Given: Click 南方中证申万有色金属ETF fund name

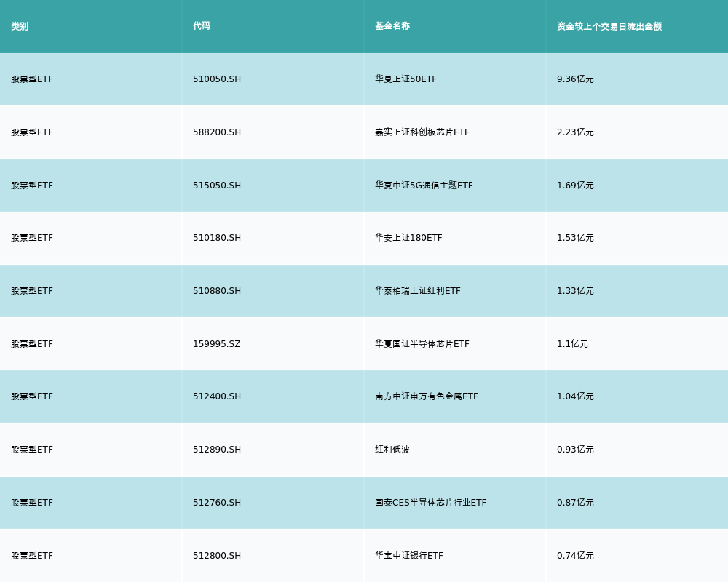Looking at the screenshot, I should tap(427, 396).
